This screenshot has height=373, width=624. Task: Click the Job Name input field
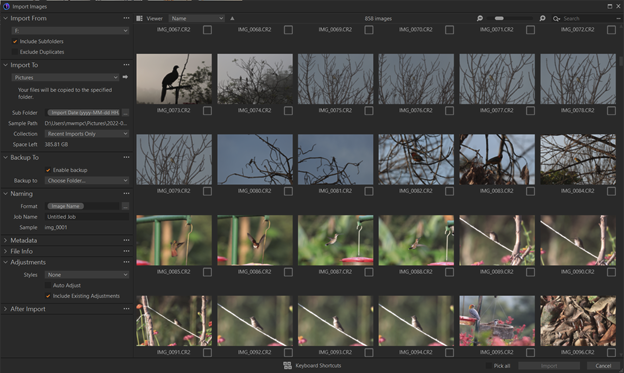coord(87,217)
